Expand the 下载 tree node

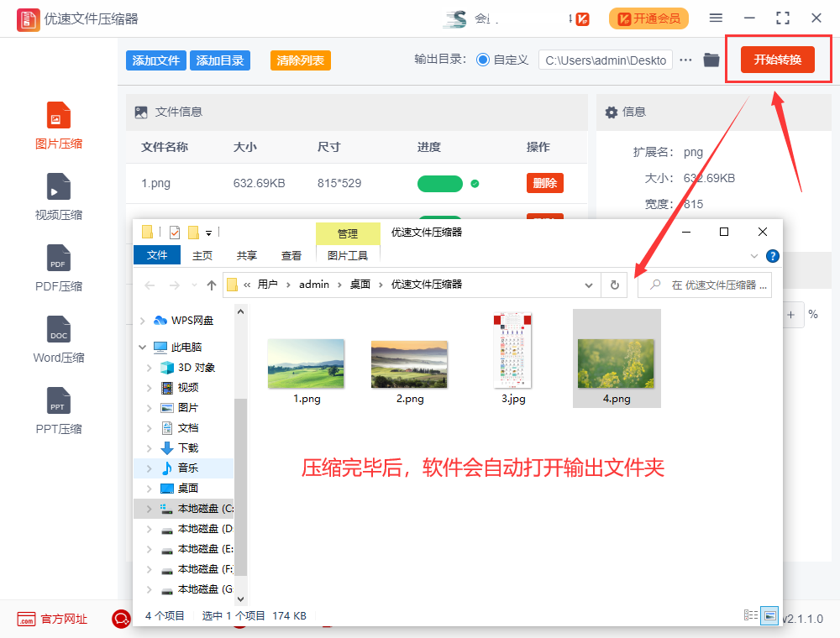[x=149, y=448]
